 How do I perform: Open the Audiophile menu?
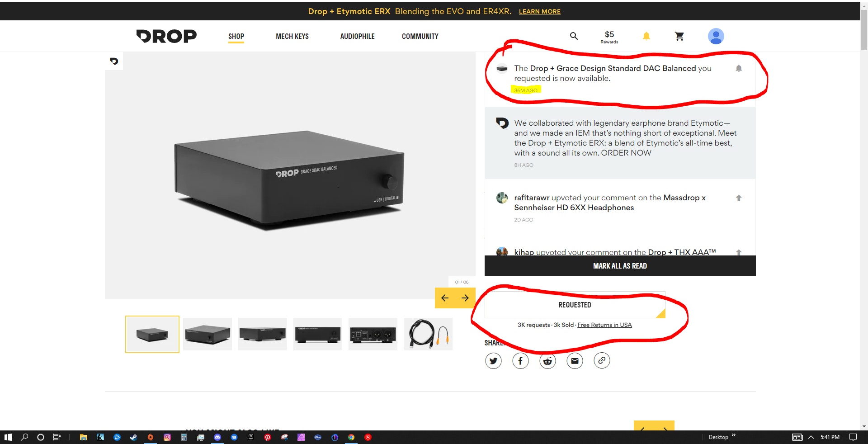point(357,36)
